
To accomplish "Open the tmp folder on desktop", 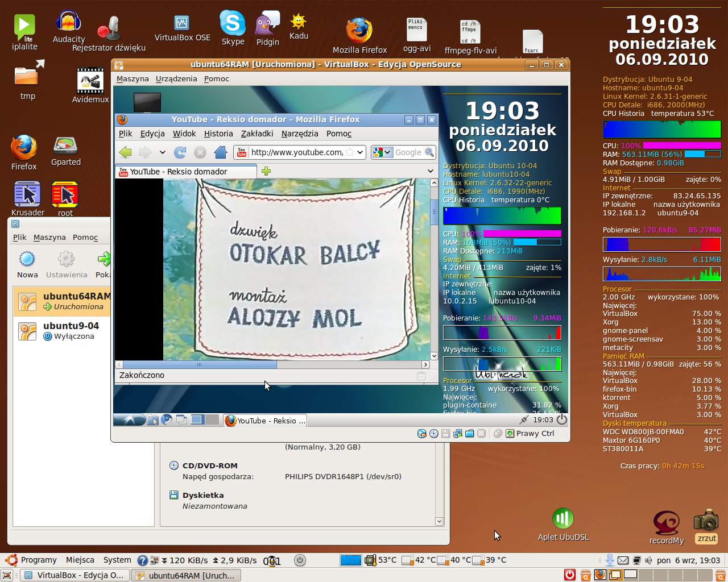I will (x=27, y=80).
